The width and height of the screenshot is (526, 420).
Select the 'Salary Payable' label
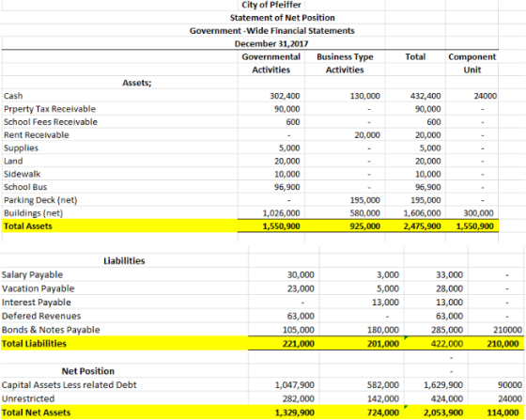click(32, 275)
